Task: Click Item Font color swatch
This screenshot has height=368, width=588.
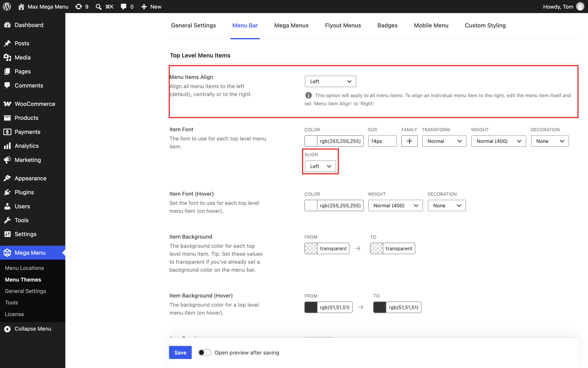Action: 311,141
